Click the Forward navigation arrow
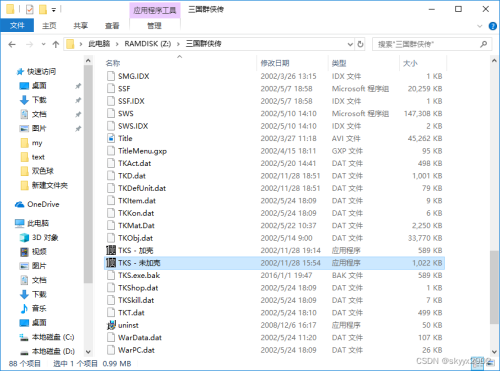This screenshot has width=500, height=371. tap(30, 44)
